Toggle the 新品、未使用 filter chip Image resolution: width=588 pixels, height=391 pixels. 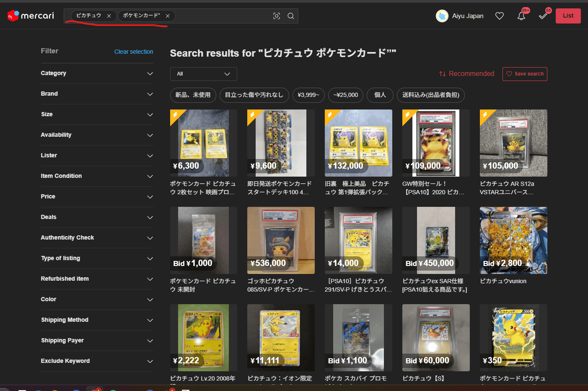pyautogui.click(x=193, y=95)
